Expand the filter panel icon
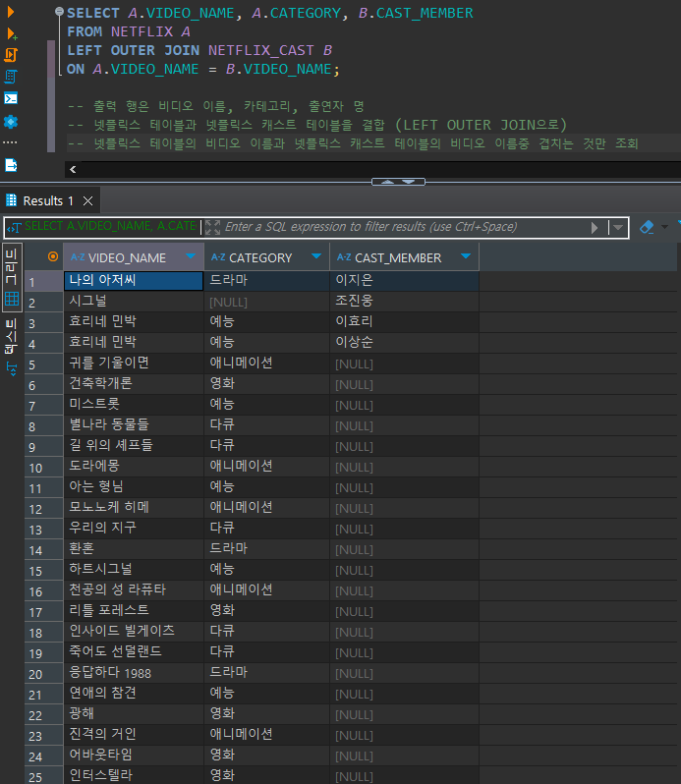The height and width of the screenshot is (784, 681). click(212, 227)
